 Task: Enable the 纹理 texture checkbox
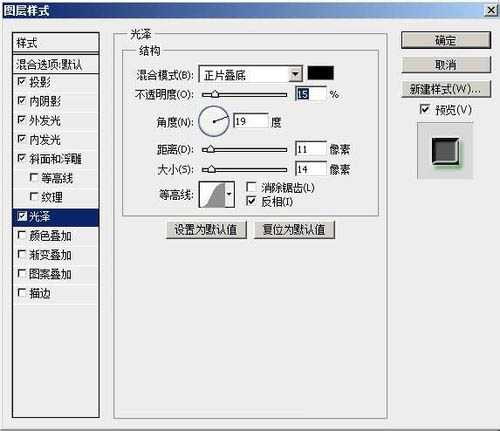pyautogui.click(x=34, y=196)
